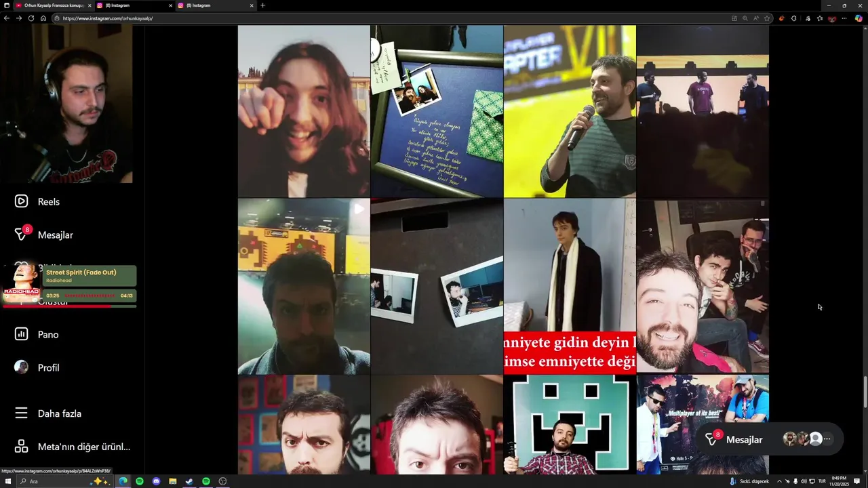Open the three-dots options in floating Mesajlar
Viewport: 868px width, 488px height.
(827, 439)
